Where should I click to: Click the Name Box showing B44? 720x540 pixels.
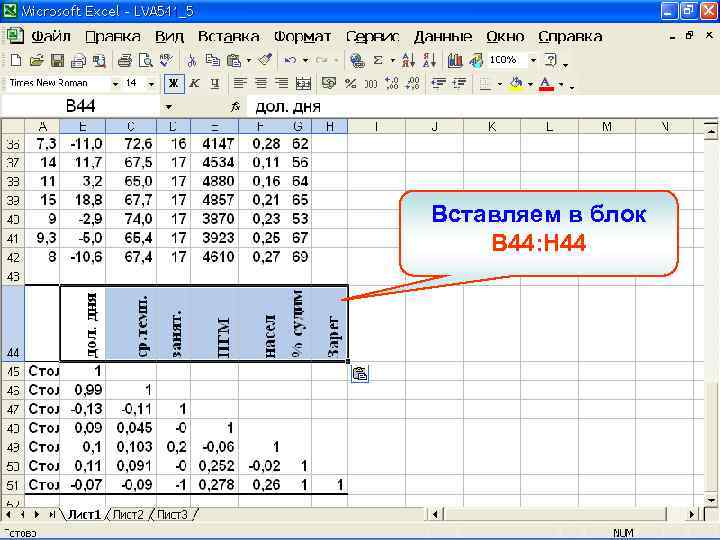[81, 107]
